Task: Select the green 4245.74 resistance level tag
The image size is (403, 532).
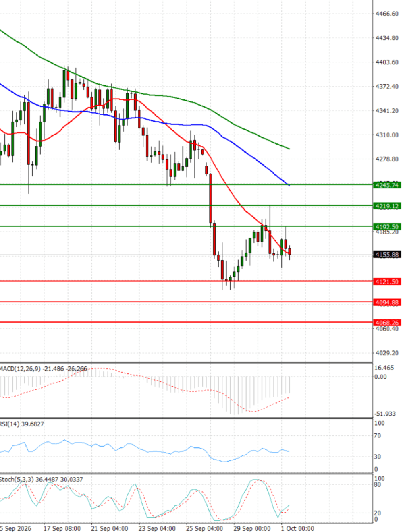Action: 387,185
